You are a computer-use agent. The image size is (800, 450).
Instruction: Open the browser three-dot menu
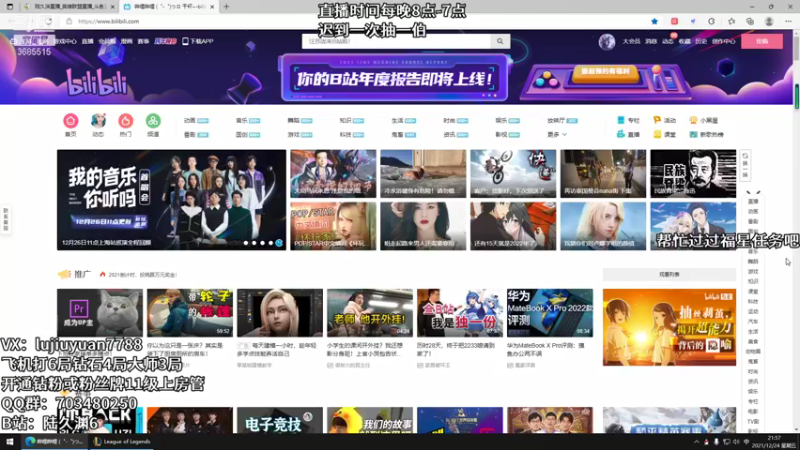[x=788, y=21]
